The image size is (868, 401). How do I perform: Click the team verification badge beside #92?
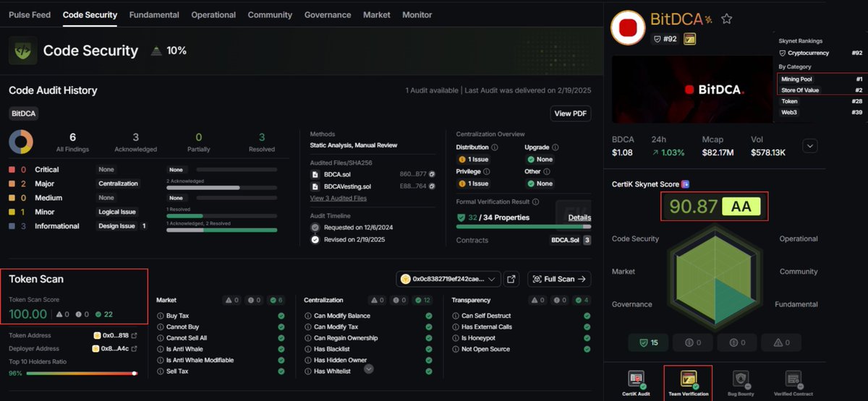click(689, 39)
